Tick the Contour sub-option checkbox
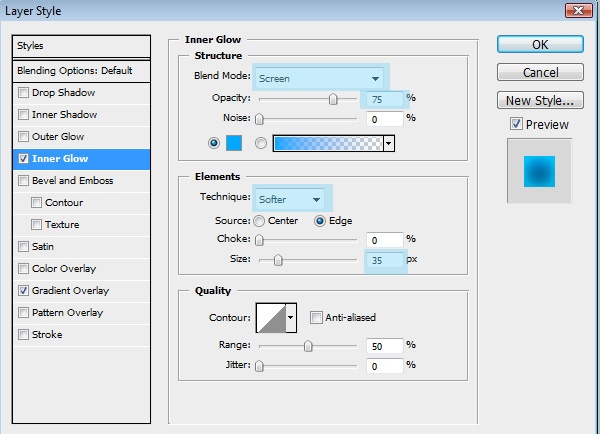600x434 pixels. (x=36, y=202)
